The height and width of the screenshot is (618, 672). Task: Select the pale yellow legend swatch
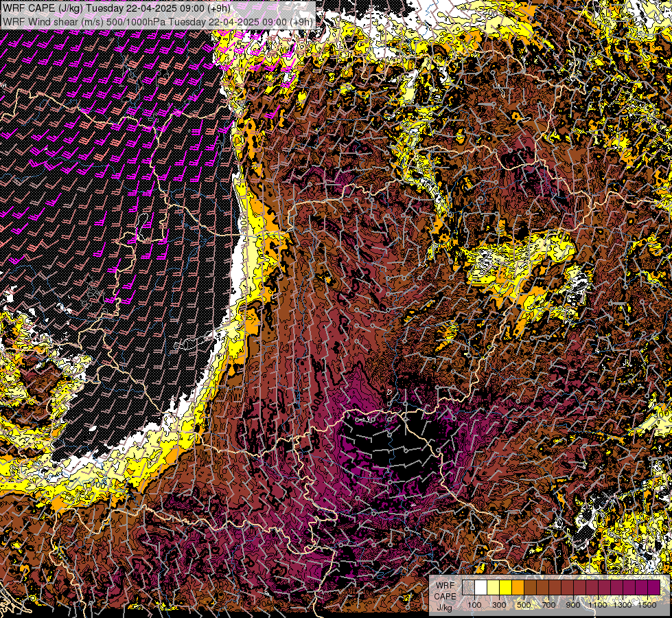[x=494, y=588]
